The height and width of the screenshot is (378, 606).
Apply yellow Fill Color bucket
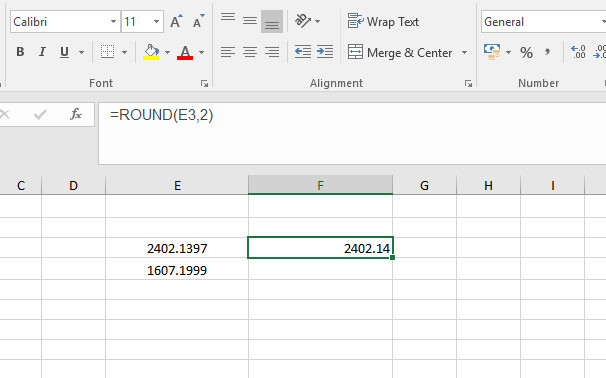click(151, 52)
